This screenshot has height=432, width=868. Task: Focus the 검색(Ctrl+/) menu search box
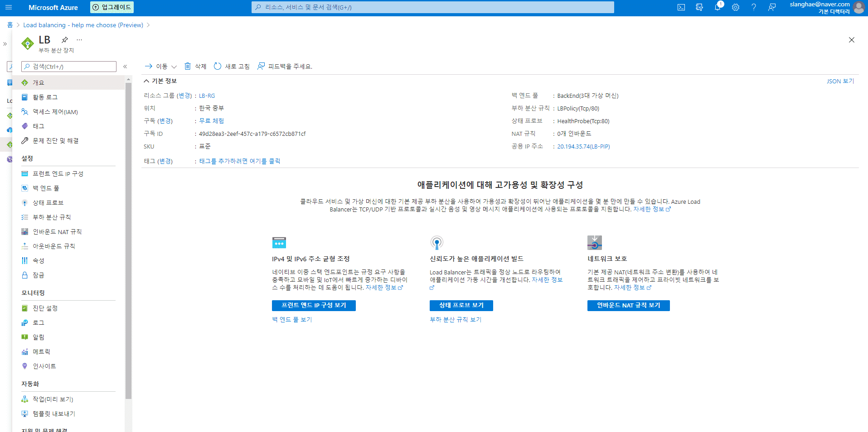pyautogui.click(x=69, y=67)
